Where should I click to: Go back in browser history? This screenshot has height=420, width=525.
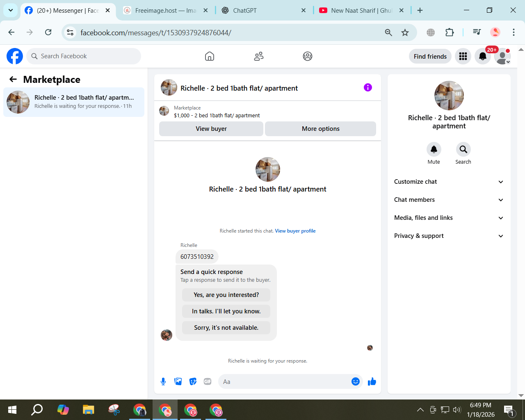(x=11, y=32)
